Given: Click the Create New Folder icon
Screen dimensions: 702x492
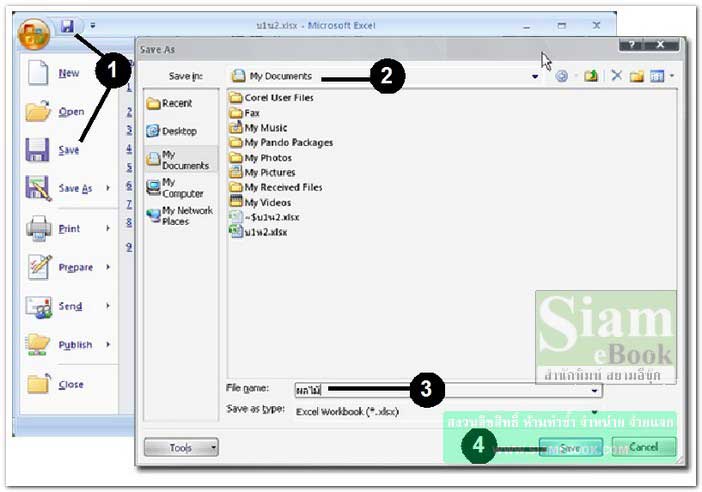Looking at the screenshot, I should coord(637,77).
